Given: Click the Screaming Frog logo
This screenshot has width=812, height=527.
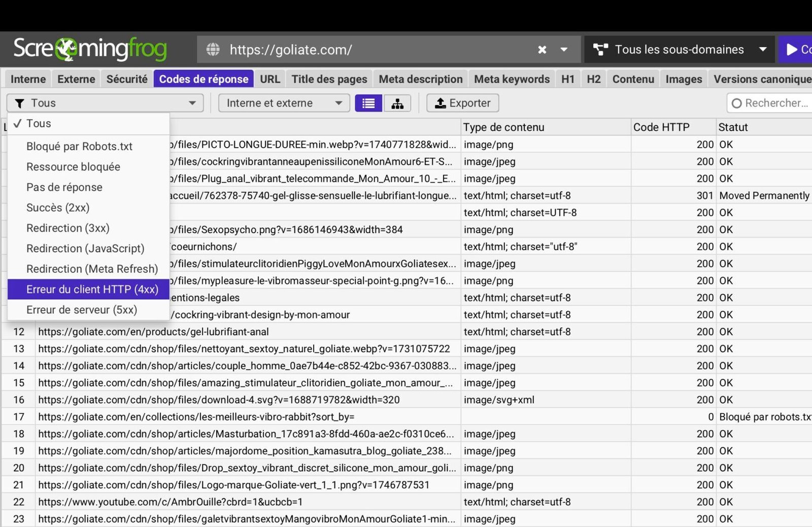Looking at the screenshot, I should click(x=90, y=49).
